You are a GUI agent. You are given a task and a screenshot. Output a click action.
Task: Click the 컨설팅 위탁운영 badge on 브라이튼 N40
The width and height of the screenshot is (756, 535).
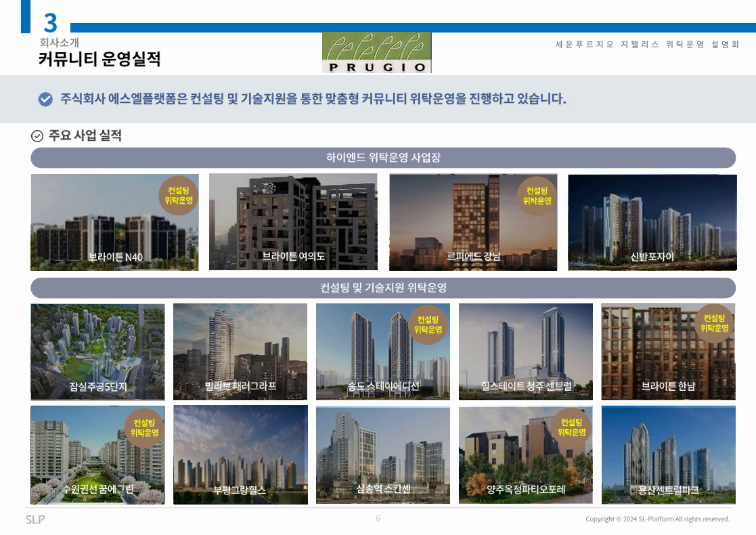pyautogui.click(x=179, y=196)
